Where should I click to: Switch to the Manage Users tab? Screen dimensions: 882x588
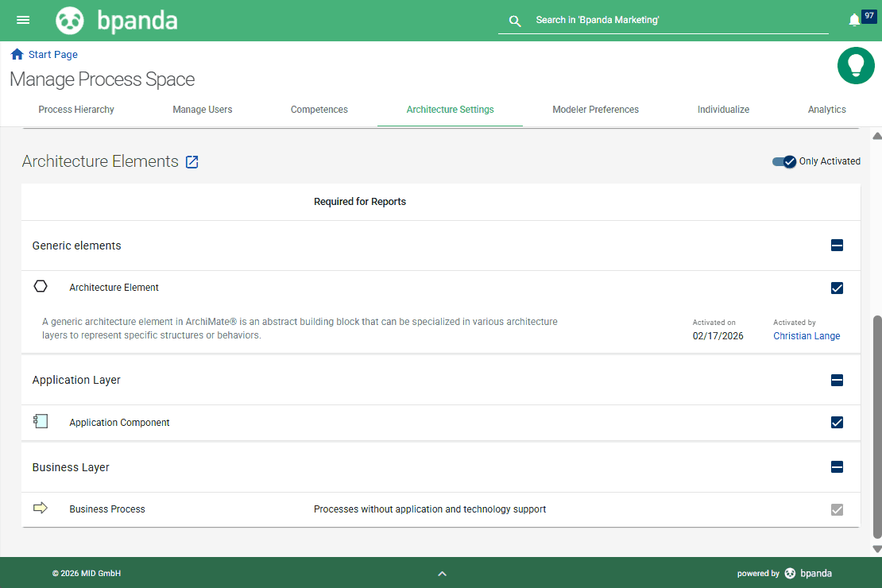coord(202,109)
